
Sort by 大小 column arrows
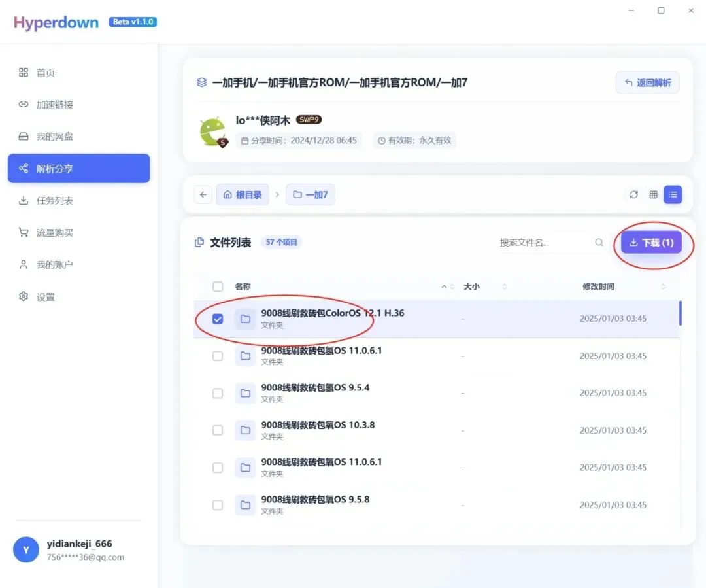(x=505, y=286)
